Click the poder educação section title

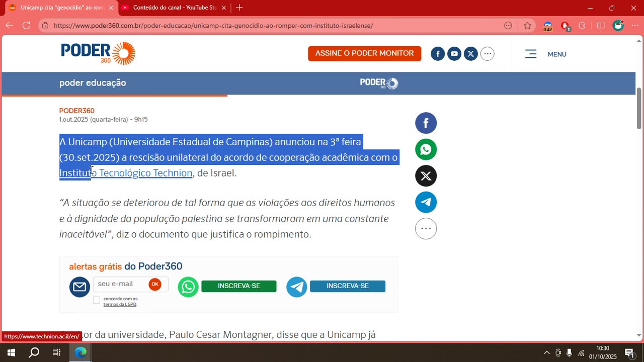point(93,83)
